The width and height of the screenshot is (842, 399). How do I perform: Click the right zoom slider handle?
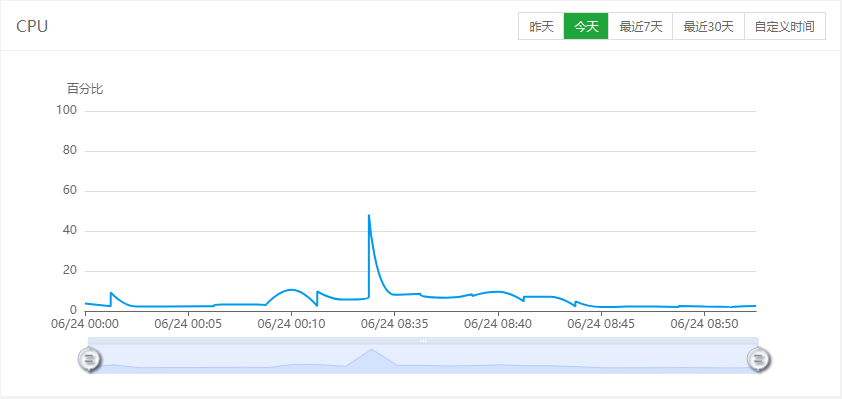point(758,359)
